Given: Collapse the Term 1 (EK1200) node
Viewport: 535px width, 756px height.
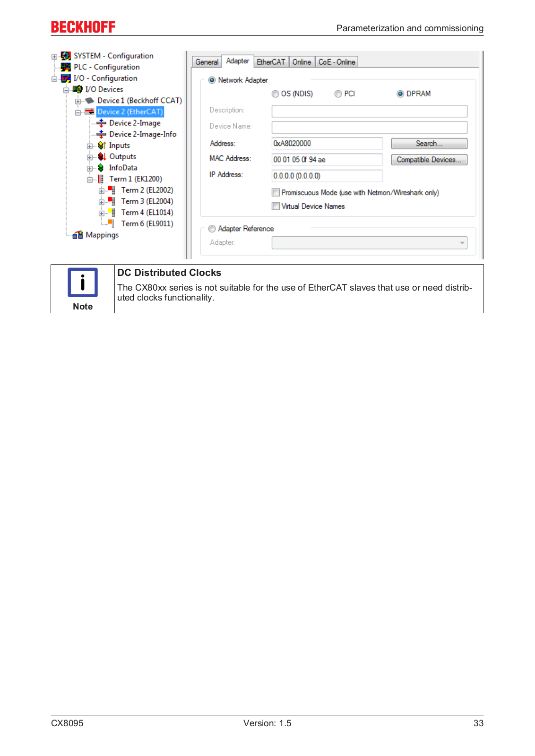Looking at the screenshot, I should click(90, 180).
